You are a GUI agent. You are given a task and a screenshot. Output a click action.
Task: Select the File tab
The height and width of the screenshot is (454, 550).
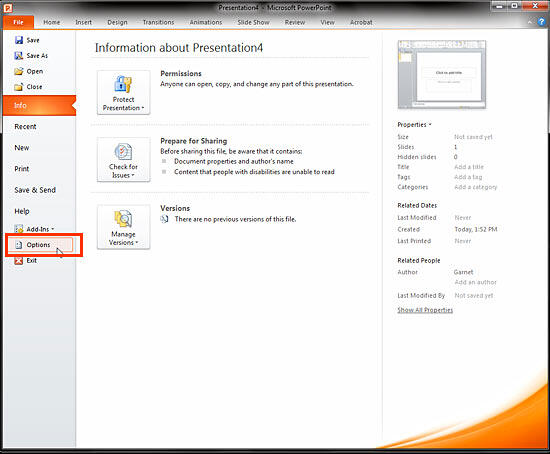click(x=18, y=22)
